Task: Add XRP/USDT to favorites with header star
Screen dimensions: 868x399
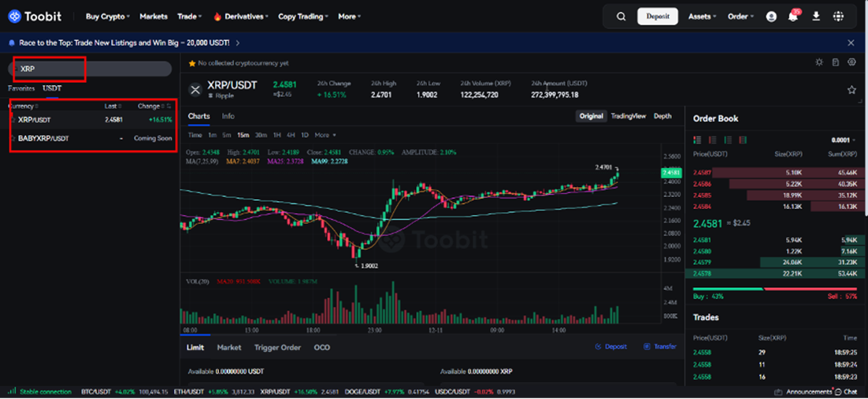Action: 851,90
